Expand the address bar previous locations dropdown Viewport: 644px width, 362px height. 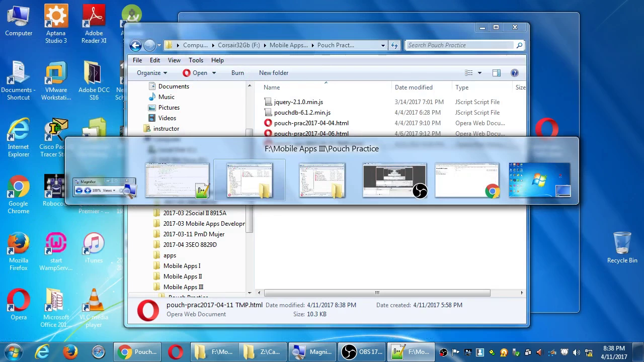point(383,45)
